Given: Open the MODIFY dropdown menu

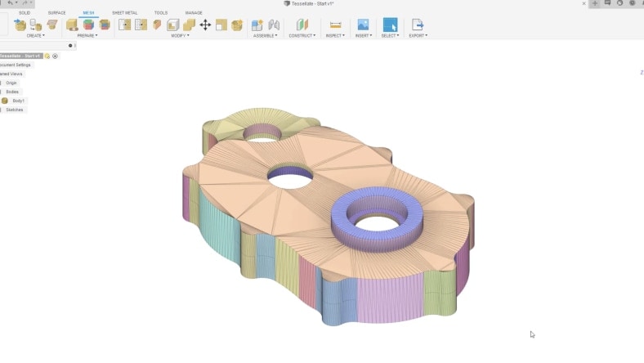Looking at the screenshot, I should [x=180, y=36].
